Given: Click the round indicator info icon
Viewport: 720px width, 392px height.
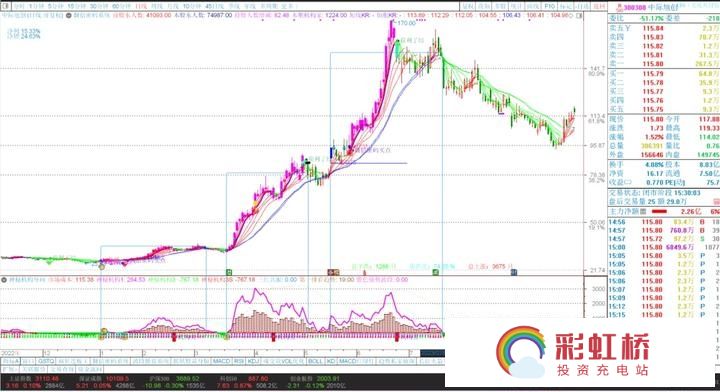Looking at the screenshot, I should pos(69,15).
